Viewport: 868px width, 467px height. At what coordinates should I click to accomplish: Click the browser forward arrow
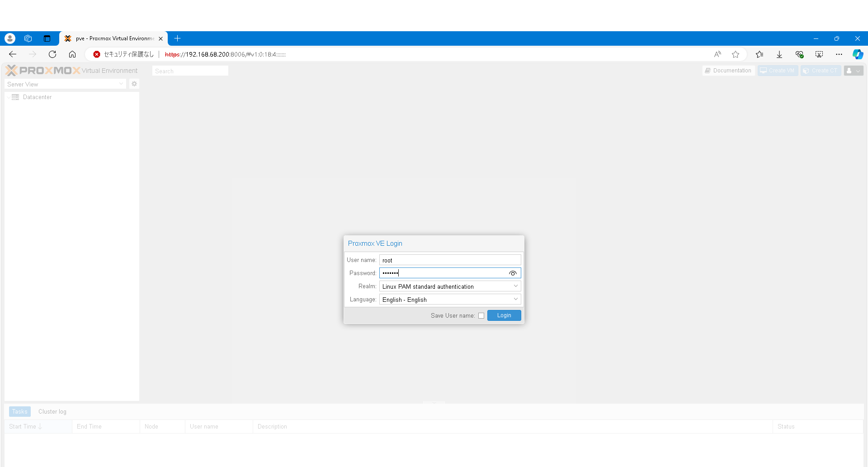33,54
